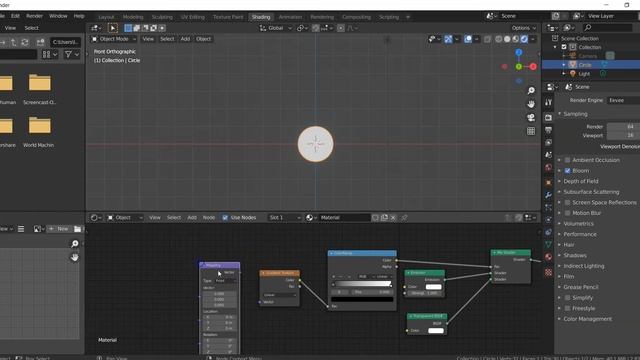Unlink material with the X icon

393,218
